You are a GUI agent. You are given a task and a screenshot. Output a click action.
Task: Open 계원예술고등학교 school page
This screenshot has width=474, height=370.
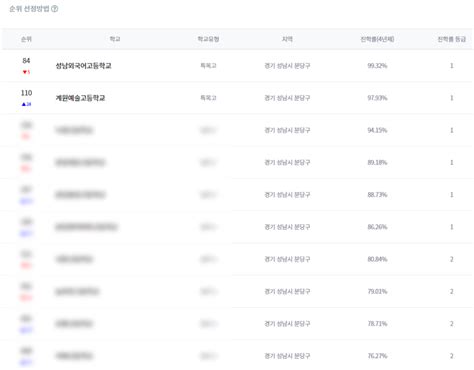(80, 98)
